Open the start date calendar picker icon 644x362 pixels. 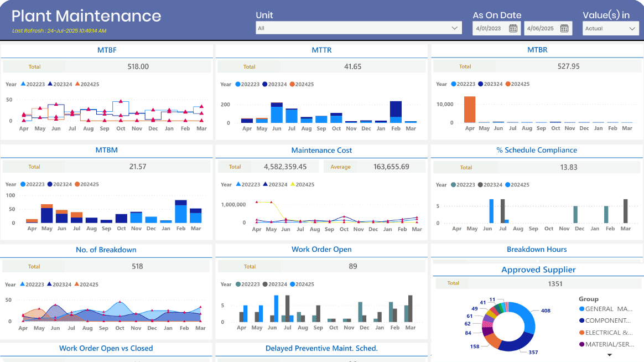tap(513, 28)
